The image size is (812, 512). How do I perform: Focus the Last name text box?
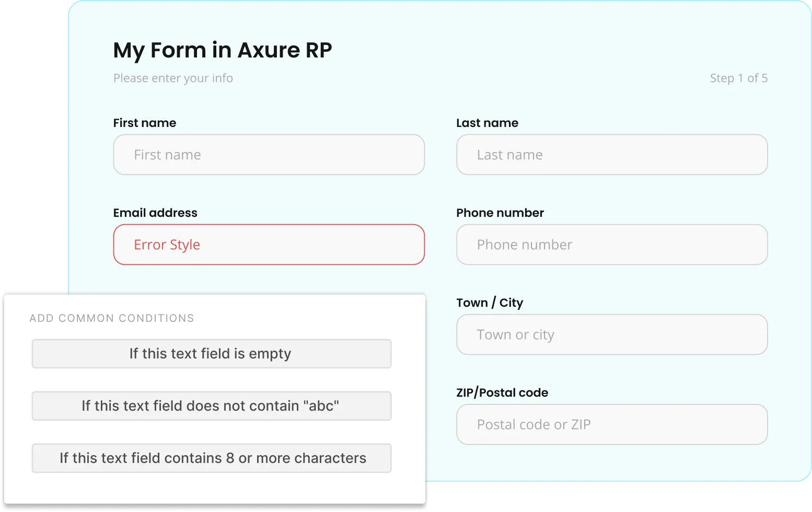tap(611, 155)
